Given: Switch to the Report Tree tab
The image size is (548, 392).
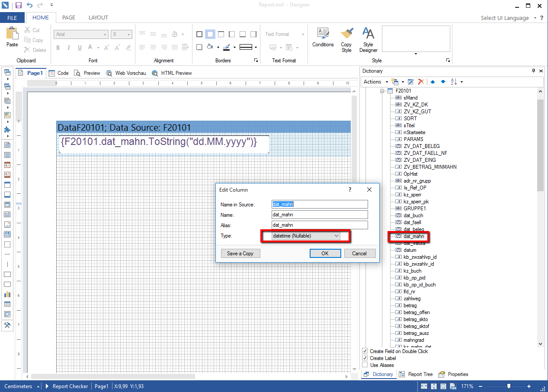Looking at the screenshot, I should click(x=416, y=374).
